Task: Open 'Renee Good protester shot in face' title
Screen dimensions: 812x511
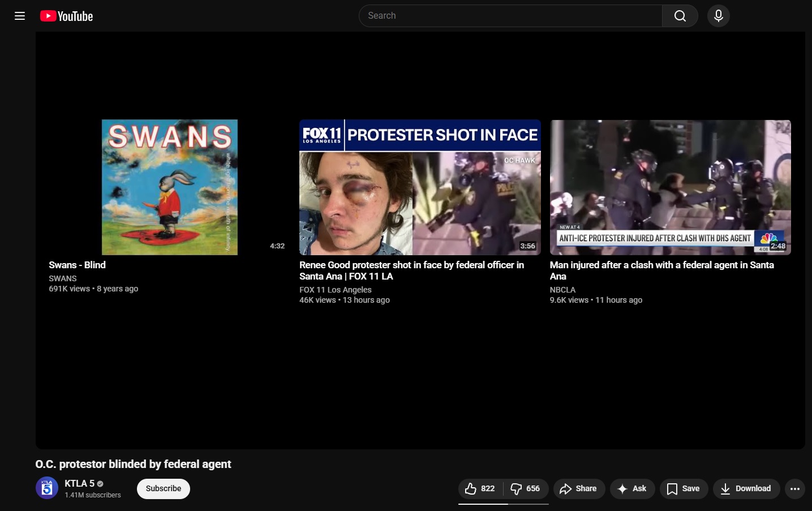Action: tap(412, 270)
